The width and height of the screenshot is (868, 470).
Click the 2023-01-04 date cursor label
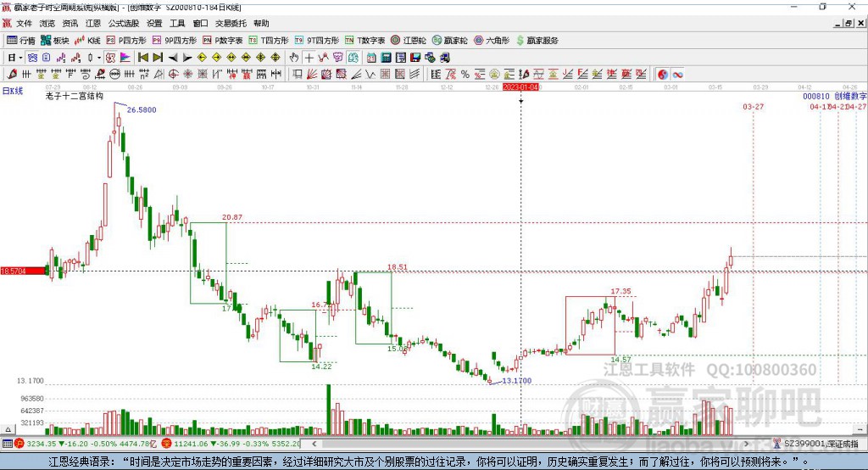coord(520,87)
